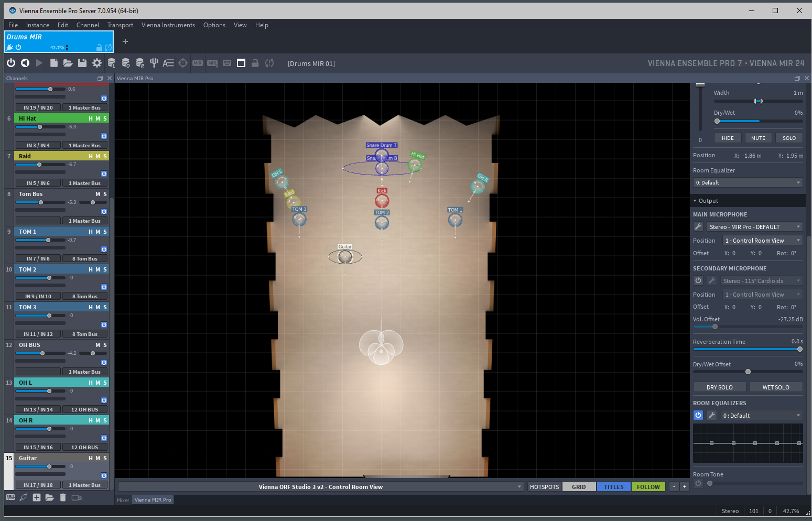
Task: Switch to the Mixer tab
Action: pos(123,500)
